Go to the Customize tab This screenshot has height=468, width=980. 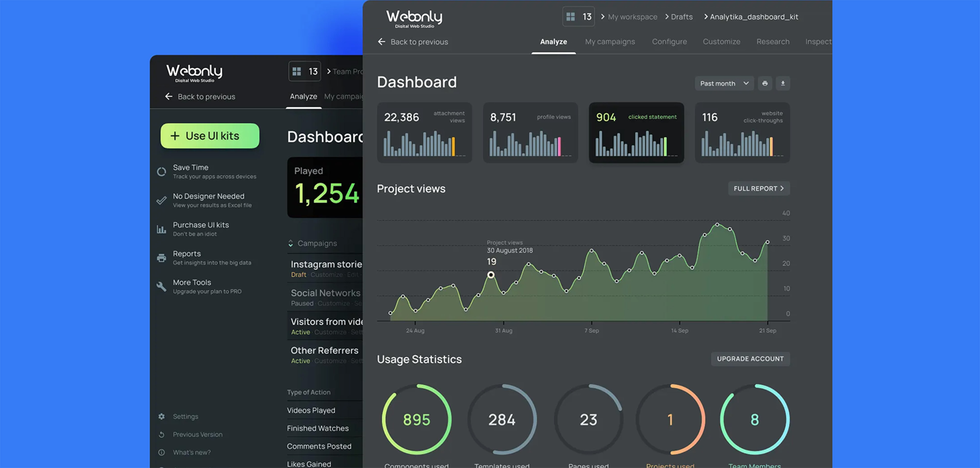(x=721, y=42)
